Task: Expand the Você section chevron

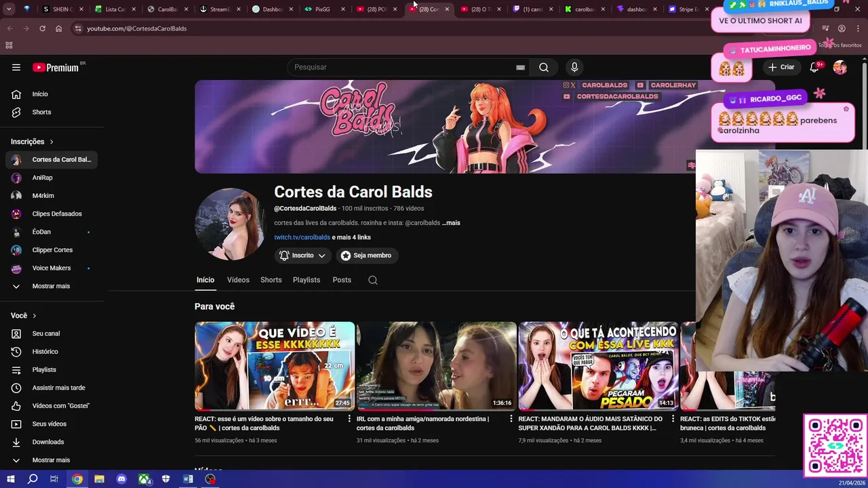Action: tap(35, 316)
